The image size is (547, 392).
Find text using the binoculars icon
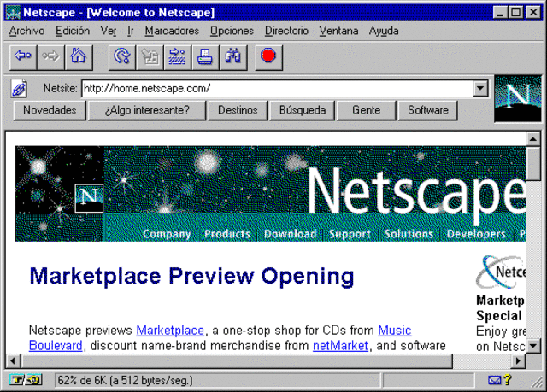point(233,57)
